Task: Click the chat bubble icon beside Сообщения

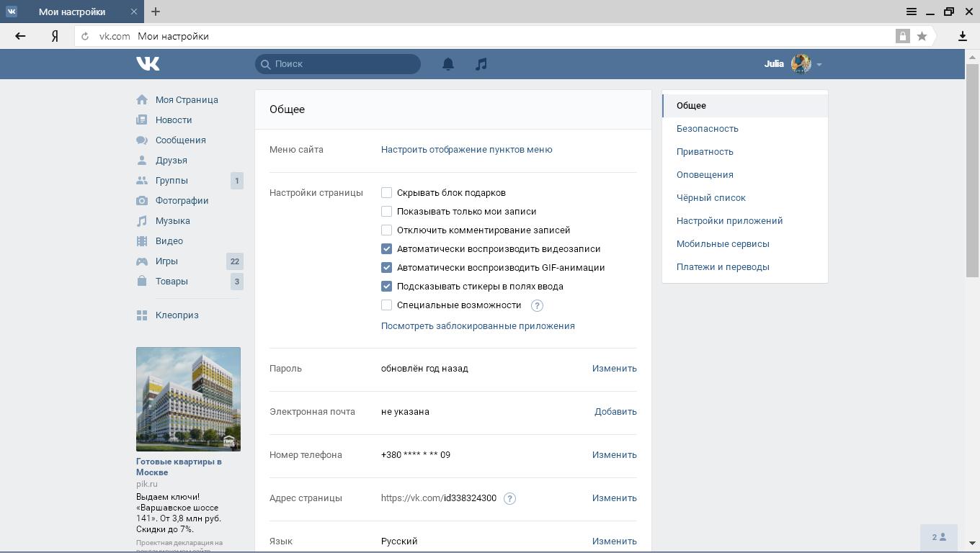Action: pos(142,140)
